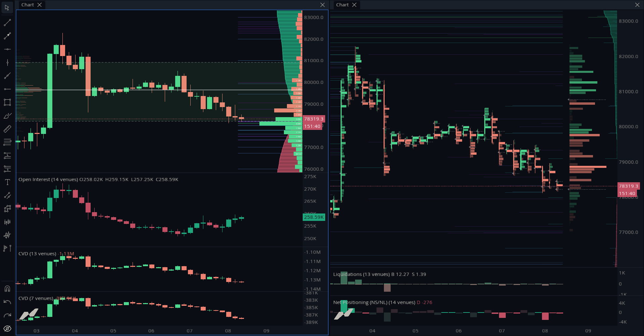Viewport: 644px width, 336px height.
Task: Click the 83000.0 label on left price axis
Action: tap(314, 17)
